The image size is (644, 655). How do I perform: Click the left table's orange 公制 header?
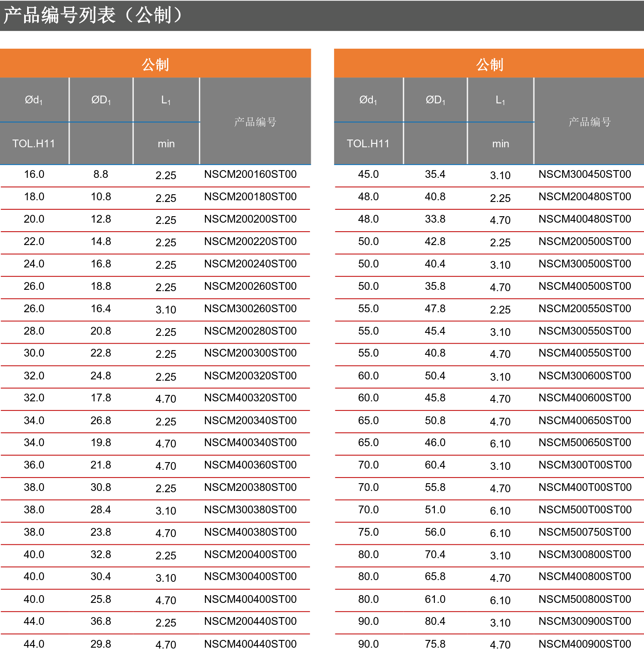pos(155,65)
